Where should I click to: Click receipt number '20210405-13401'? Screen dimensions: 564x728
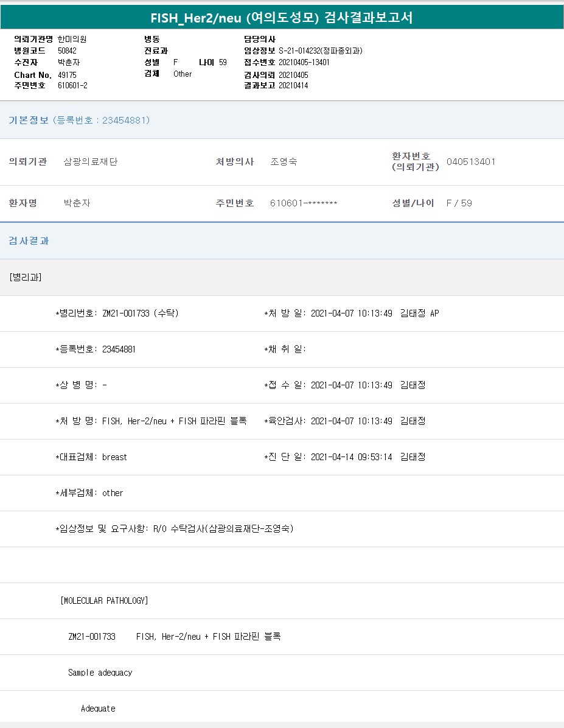coord(304,62)
